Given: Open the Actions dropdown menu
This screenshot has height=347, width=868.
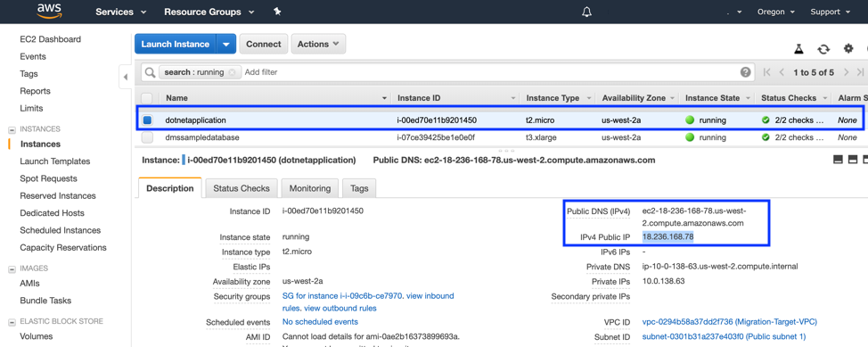Looking at the screenshot, I should [318, 45].
